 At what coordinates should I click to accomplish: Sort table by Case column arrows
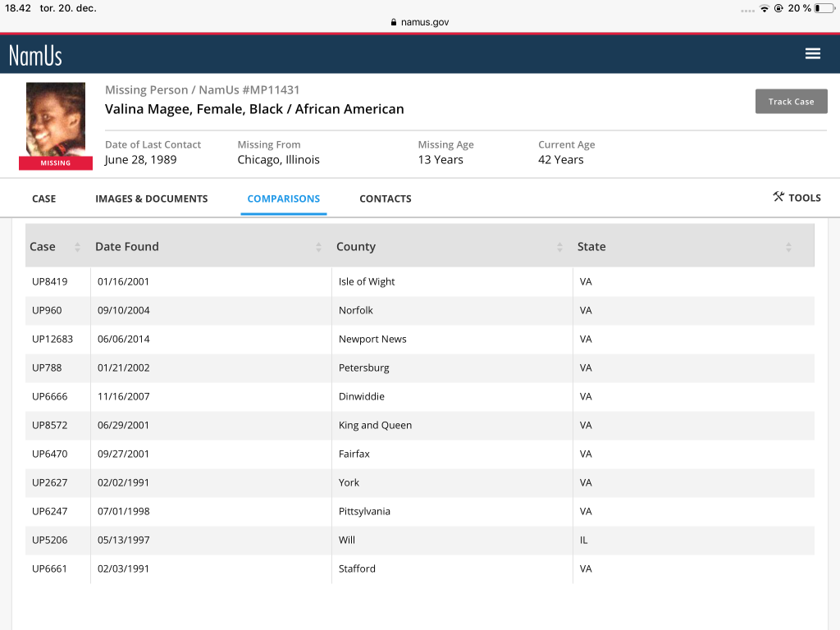pos(78,247)
